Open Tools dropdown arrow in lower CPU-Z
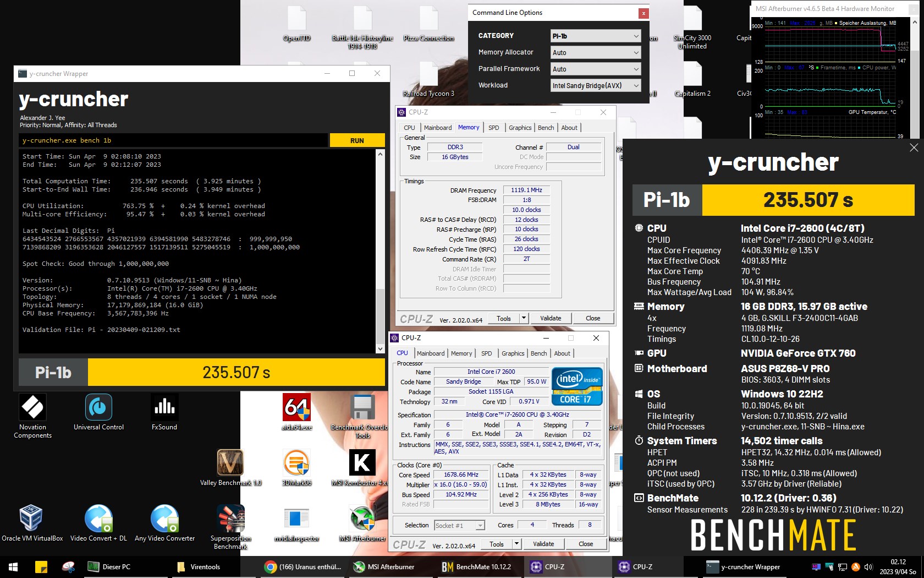The width and height of the screenshot is (924, 578). coord(516,543)
